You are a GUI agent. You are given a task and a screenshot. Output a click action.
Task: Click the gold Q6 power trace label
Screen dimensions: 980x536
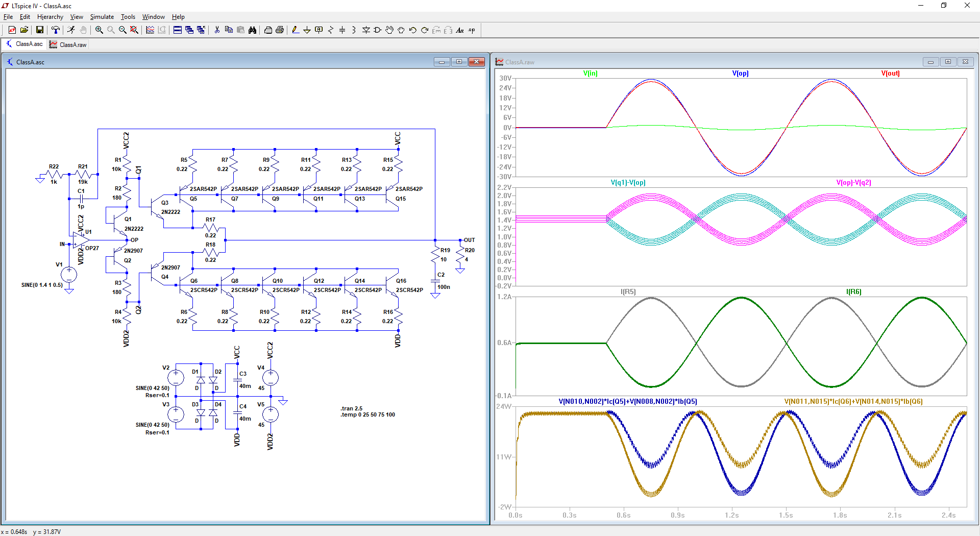coord(853,402)
